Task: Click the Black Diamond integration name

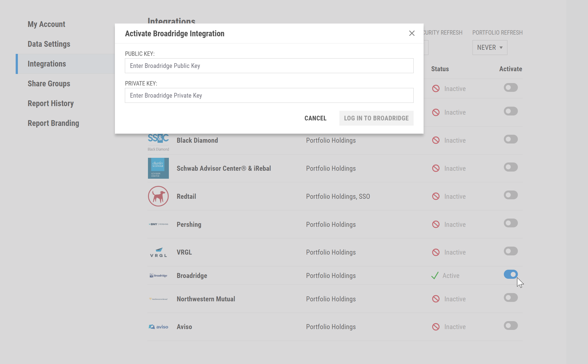Action: click(x=197, y=140)
